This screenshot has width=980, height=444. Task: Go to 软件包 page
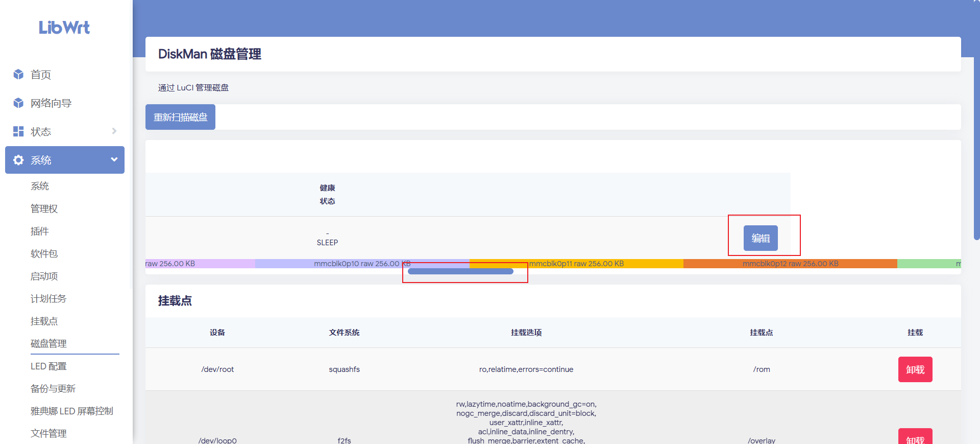point(44,253)
